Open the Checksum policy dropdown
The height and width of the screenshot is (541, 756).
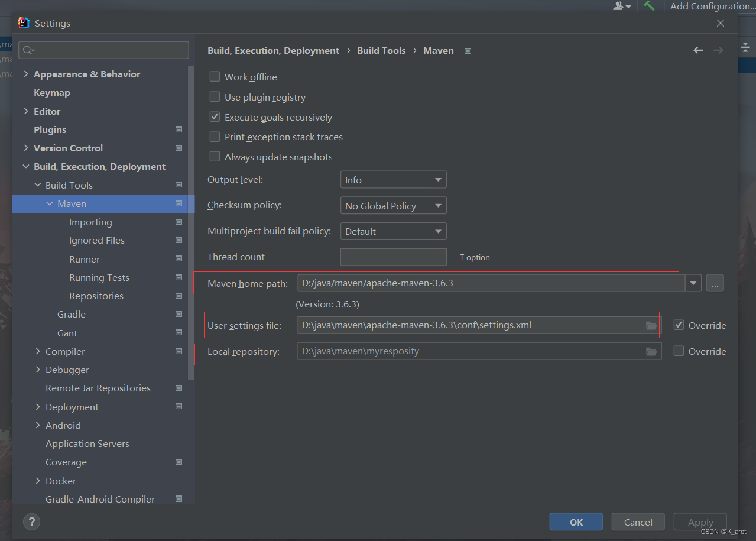click(x=393, y=206)
